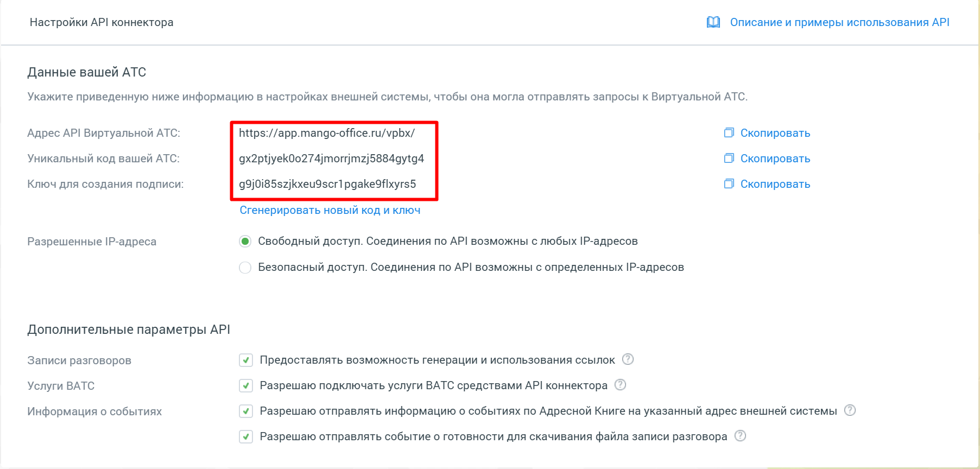The image size is (980, 469).
Task: Click the unique ATC code value
Action: pyautogui.click(x=332, y=159)
